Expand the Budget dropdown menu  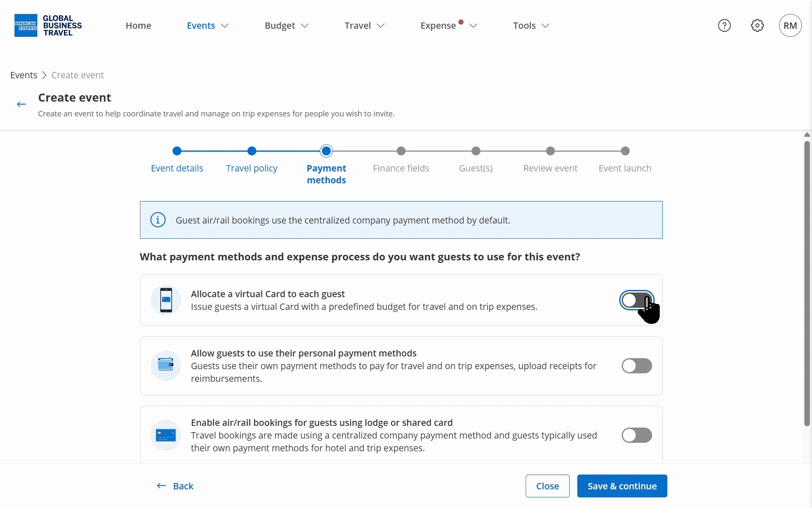click(x=286, y=25)
